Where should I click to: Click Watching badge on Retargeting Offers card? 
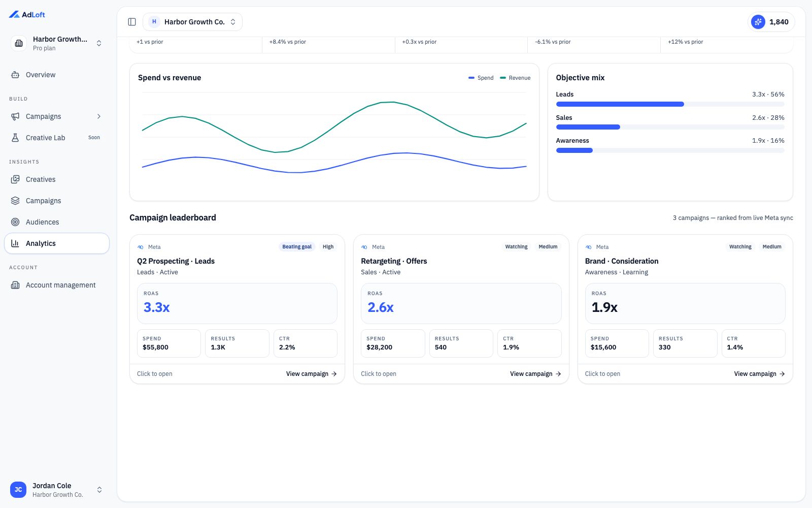click(x=516, y=247)
